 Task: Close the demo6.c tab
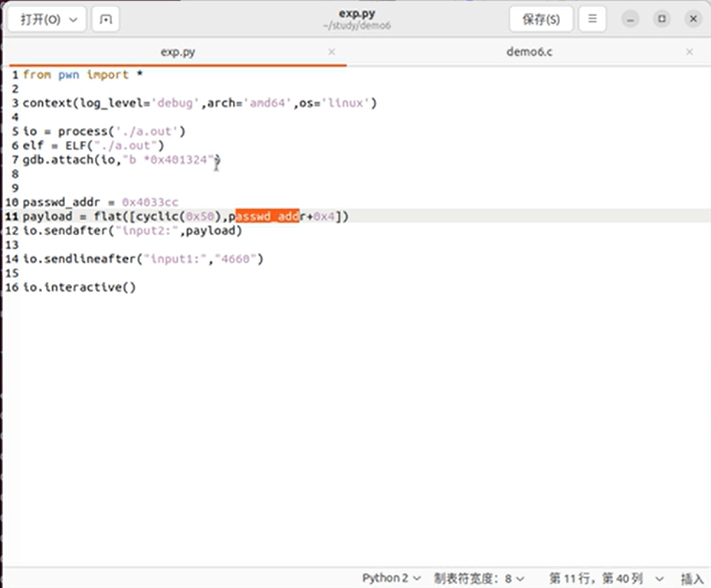click(x=689, y=52)
